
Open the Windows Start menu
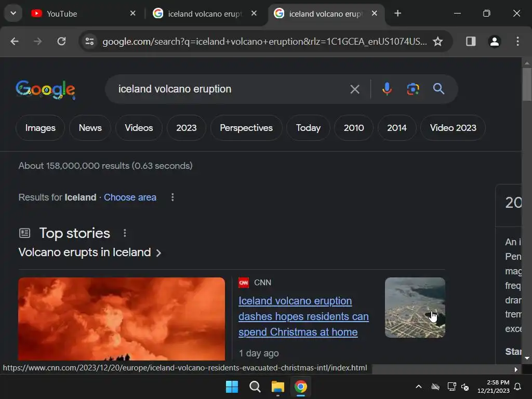[232, 387]
